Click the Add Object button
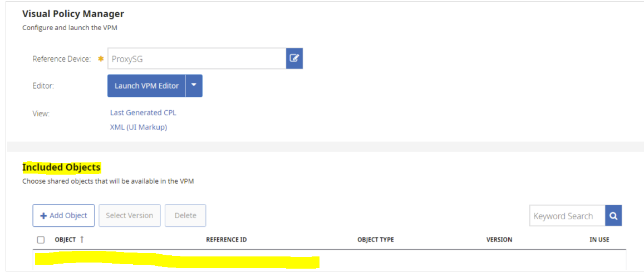The height and width of the screenshot is (277, 644). pos(63,215)
